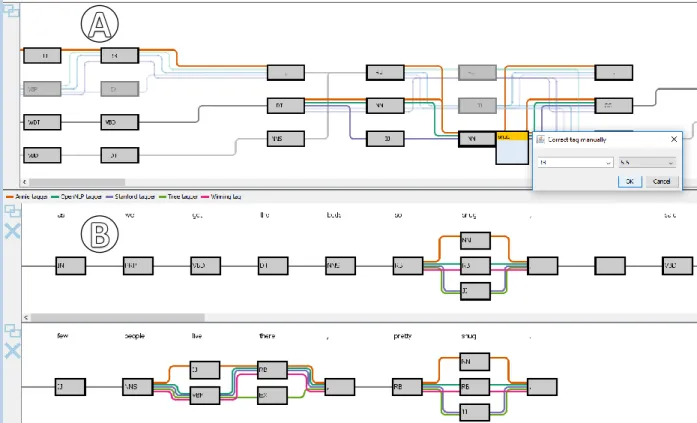Select DT node under word 'the' in panel B

pyautogui.click(x=273, y=266)
